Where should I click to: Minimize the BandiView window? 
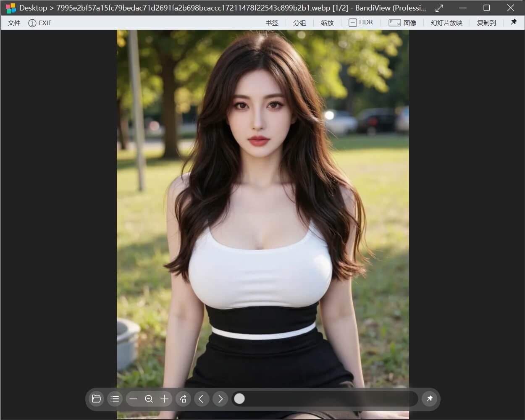click(463, 8)
